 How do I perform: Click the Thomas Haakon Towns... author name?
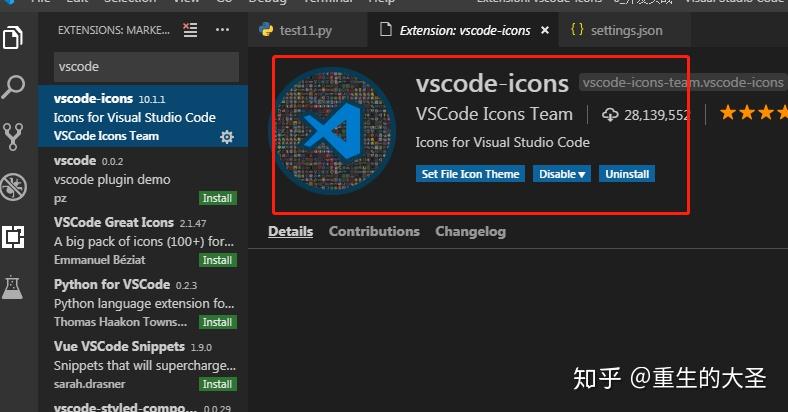(120, 322)
